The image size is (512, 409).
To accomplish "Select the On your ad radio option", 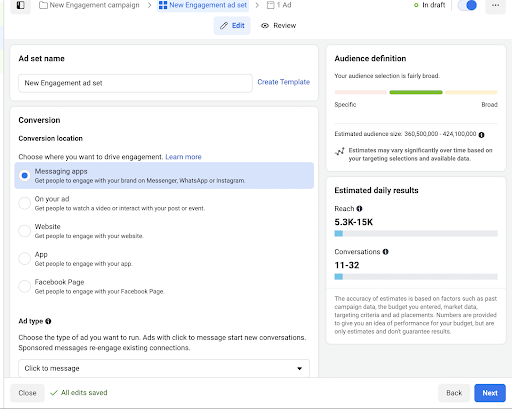I will click(x=25, y=203).
